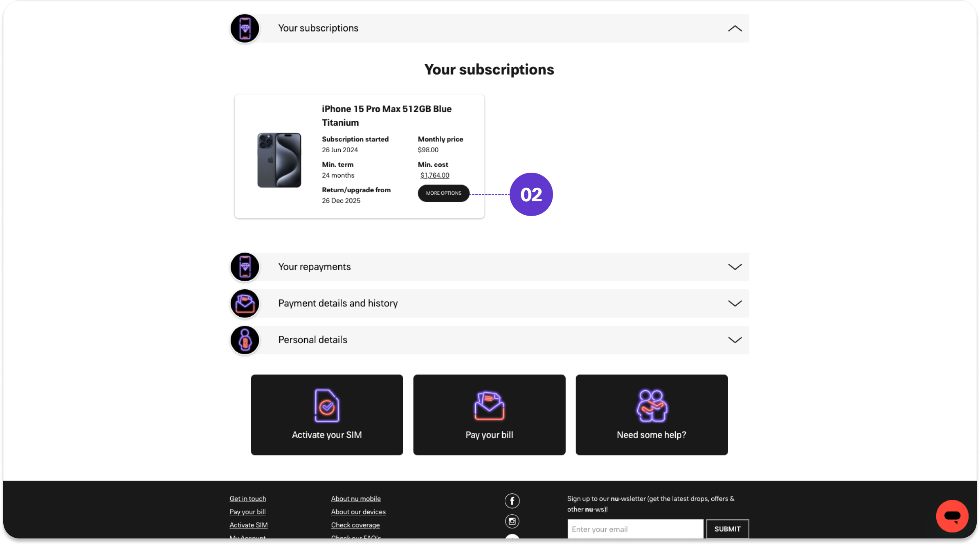Click the Facebook icon in footer
The height and width of the screenshot is (545, 980).
click(x=512, y=500)
